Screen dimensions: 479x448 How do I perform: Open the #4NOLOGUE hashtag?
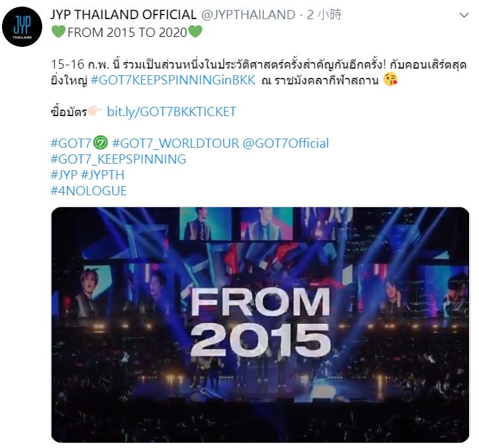(88, 191)
